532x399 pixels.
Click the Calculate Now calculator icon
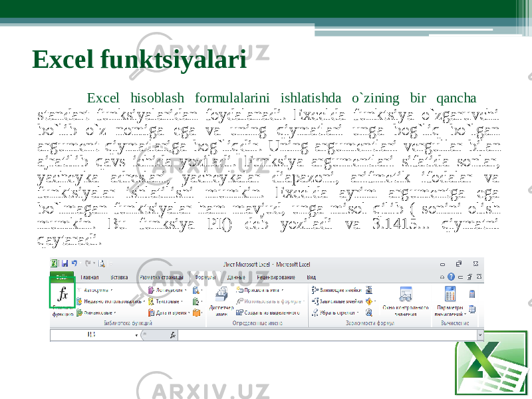coord(472,294)
